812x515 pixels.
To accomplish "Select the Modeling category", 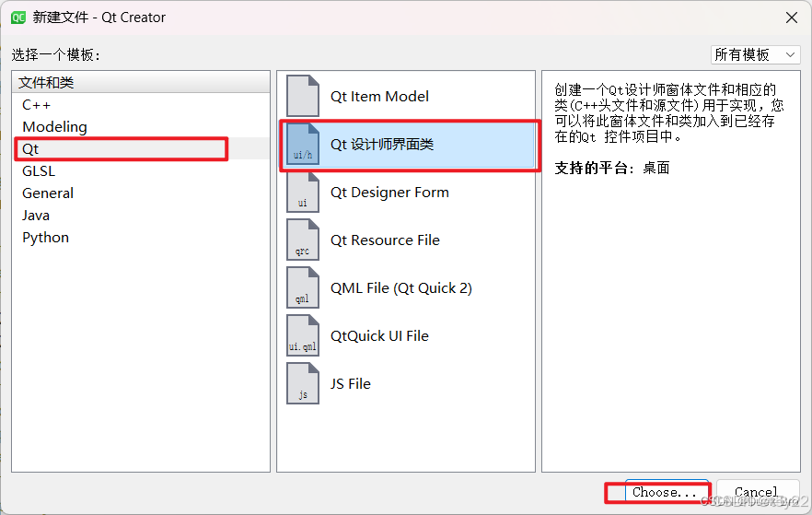I will pos(141,127).
